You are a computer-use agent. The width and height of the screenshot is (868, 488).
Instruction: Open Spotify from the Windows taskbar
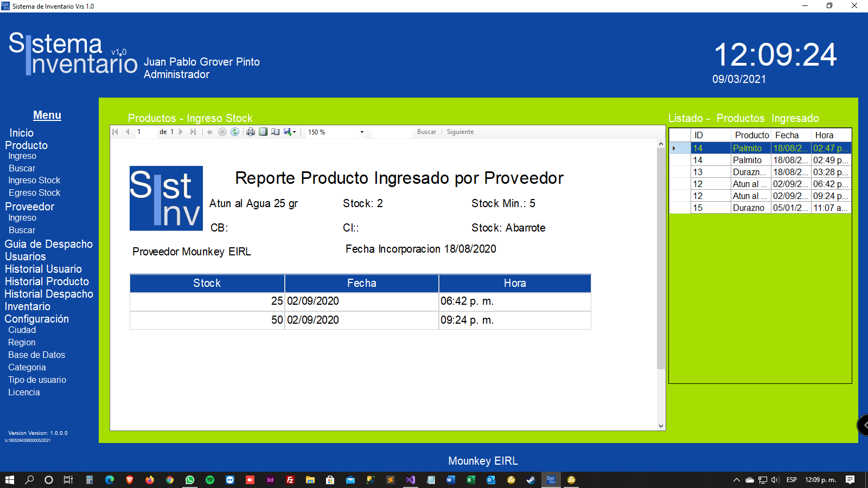(x=210, y=480)
